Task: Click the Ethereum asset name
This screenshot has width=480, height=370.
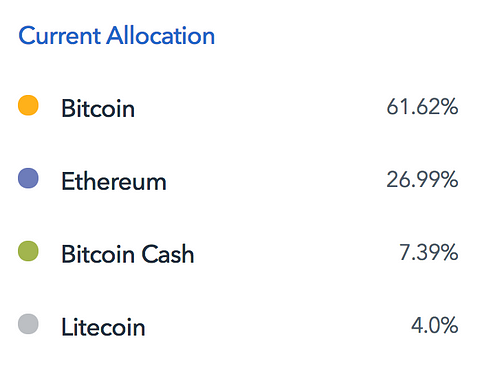Action: (114, 181)
